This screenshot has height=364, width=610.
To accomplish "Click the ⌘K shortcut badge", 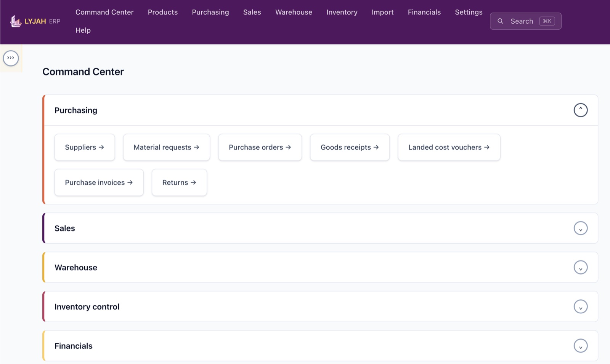I will (x=547, y=21).
